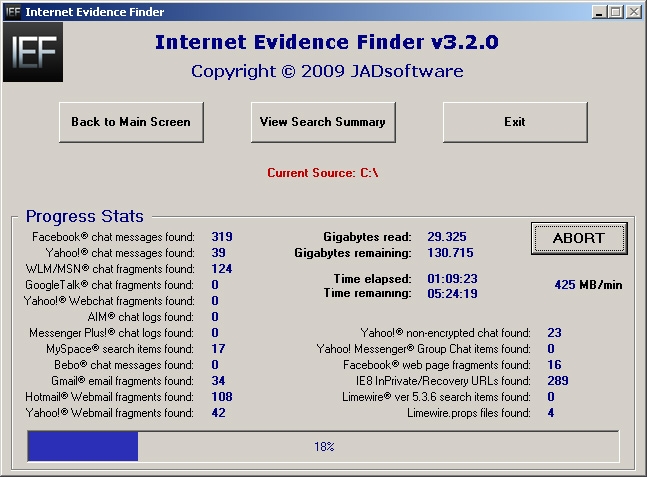647x477 pixels.
Task: Click the MySpace search items count 17
Action: [x=218, y=349]
